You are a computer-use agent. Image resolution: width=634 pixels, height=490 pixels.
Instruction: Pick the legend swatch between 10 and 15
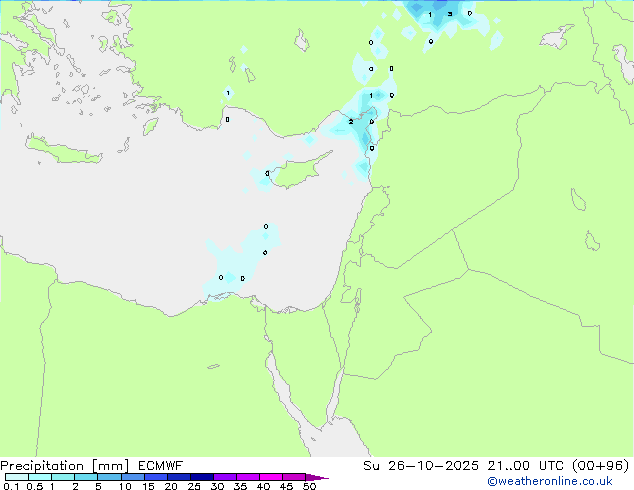point(133,477)
